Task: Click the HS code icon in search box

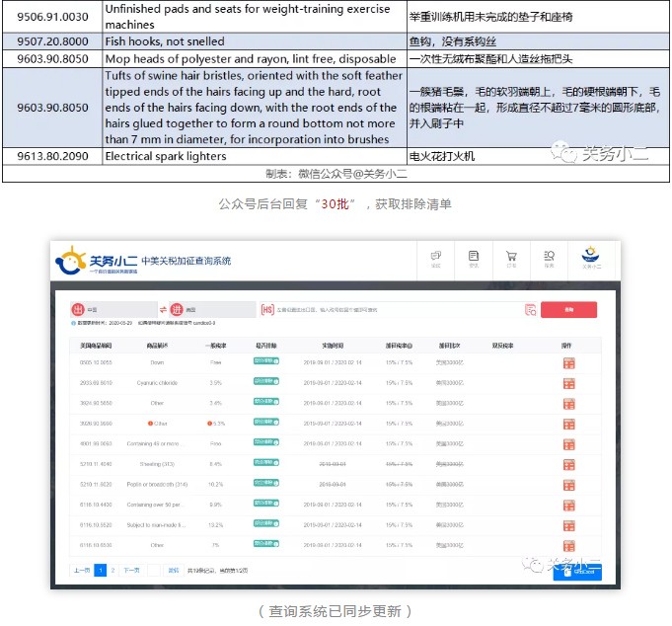Action: point(267,310)
